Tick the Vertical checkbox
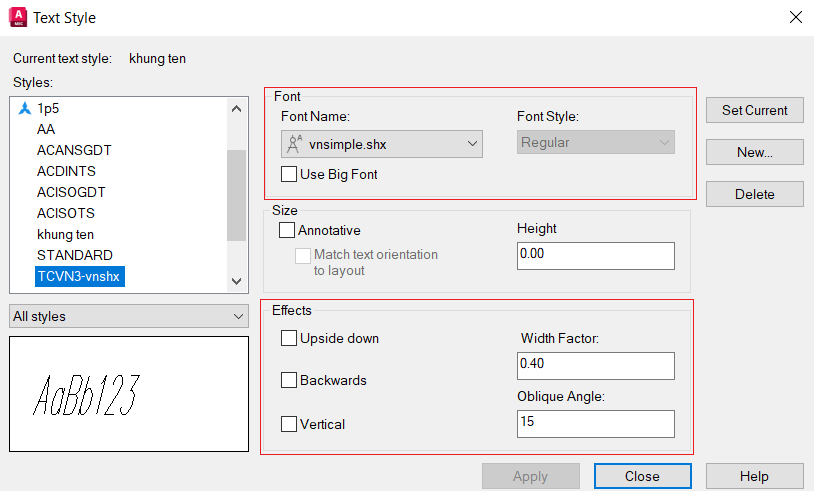This screenshot has height=491, width=814. click(290, 425)
